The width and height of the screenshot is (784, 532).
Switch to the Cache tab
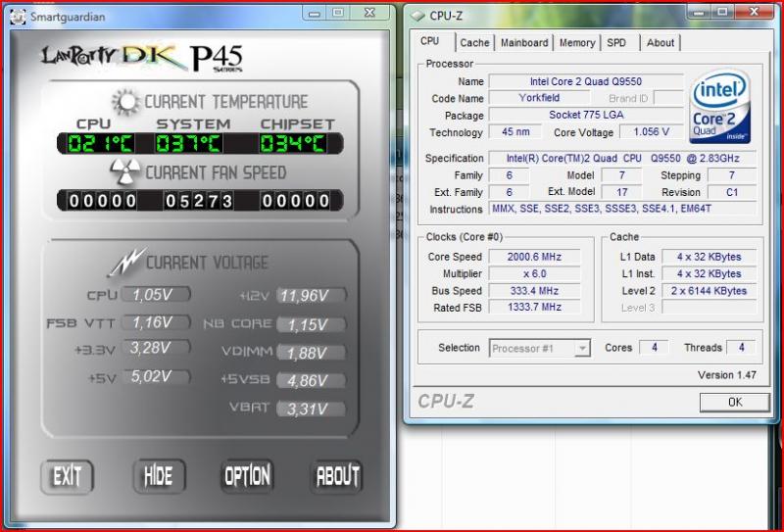tap(474, 43)
